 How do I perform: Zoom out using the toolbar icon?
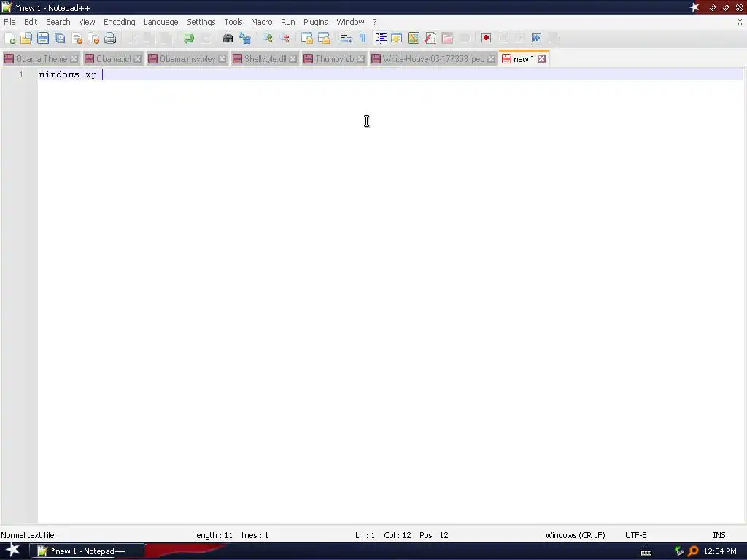(285, 38)
